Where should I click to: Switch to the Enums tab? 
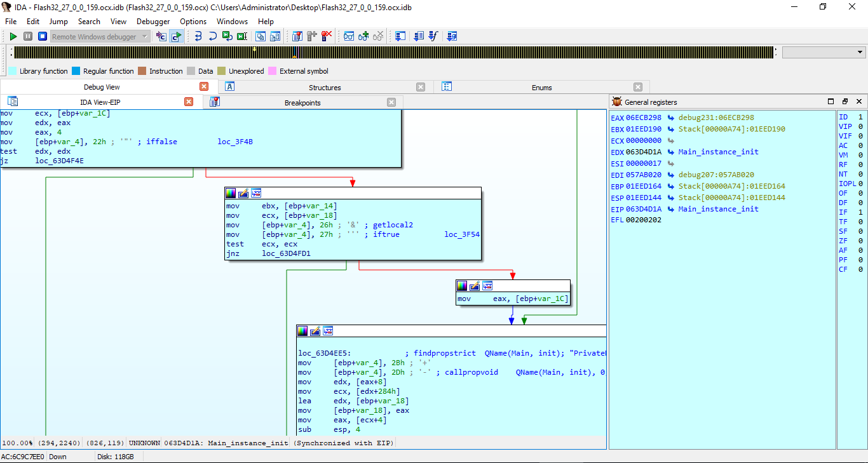pyautogui.click(x=541, y=88)
